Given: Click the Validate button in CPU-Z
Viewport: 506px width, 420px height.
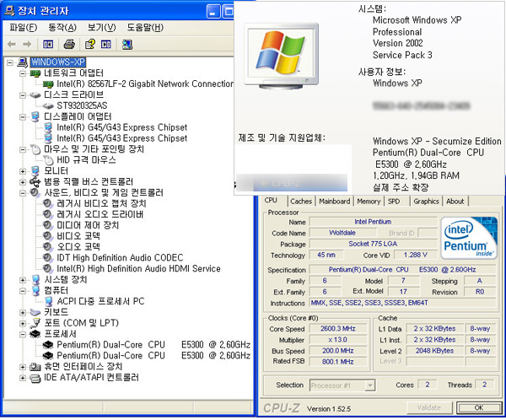Looking at the screenshot, I should point(429,407).
